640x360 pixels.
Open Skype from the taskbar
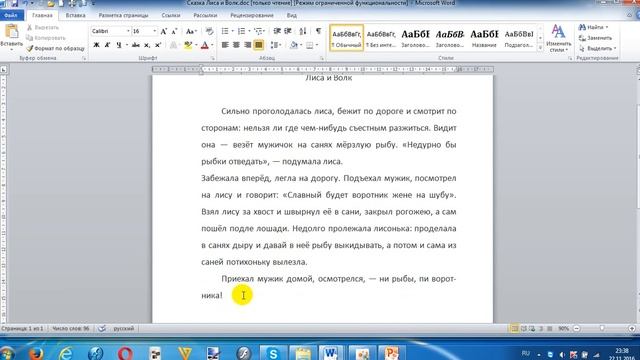[x=273, y=353]
